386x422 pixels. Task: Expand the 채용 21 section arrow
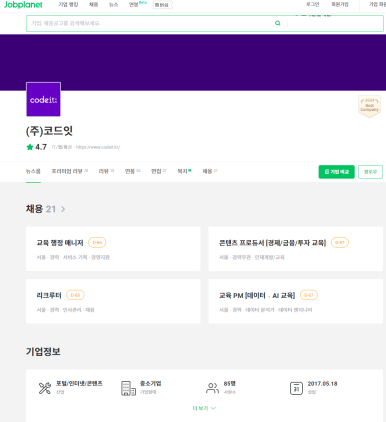(63, 209)
